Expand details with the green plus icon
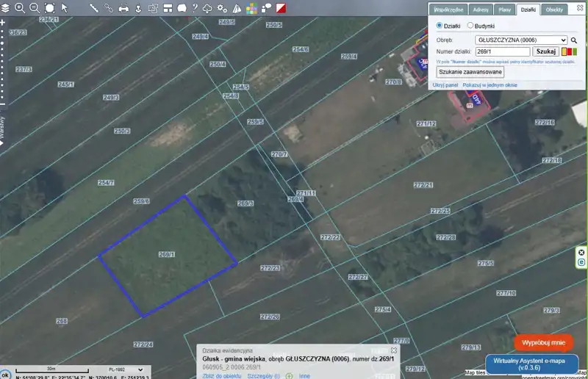Viewport: 588px width, 379px height. 288,375
